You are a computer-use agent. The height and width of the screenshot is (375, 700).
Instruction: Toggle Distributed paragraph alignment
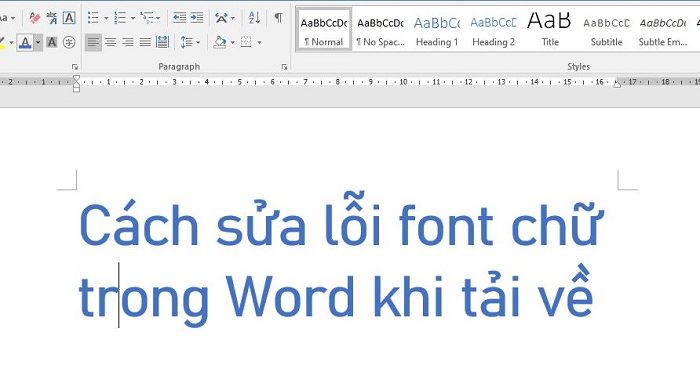(162, 42)
